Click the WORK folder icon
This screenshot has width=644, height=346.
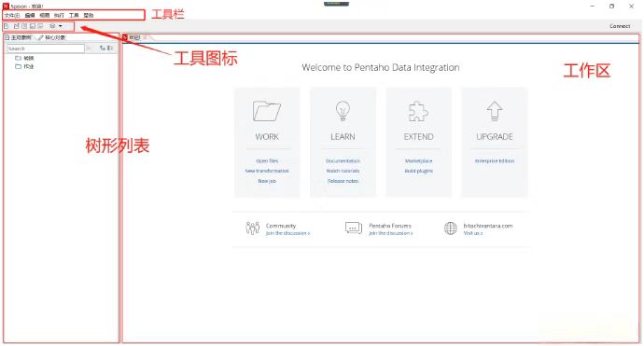[x=267, y=111]
